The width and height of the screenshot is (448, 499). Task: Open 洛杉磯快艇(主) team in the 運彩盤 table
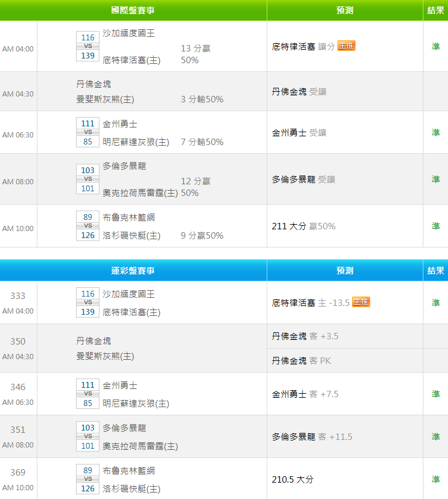[x=132, y=488]
